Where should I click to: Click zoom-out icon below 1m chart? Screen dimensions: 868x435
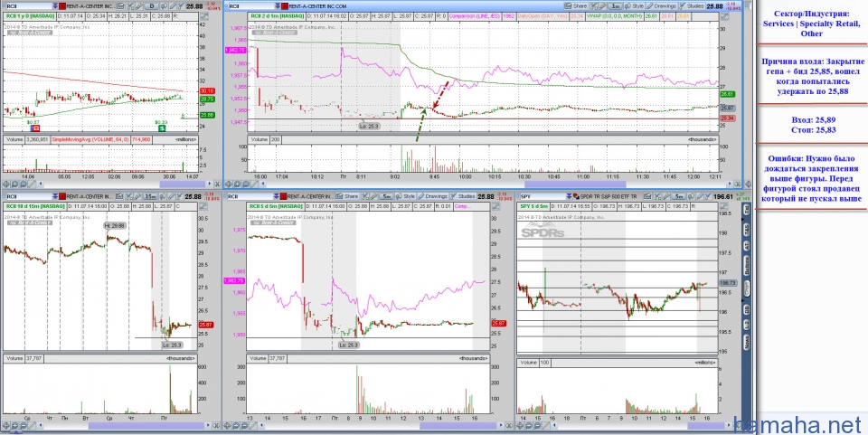(246, 184)
